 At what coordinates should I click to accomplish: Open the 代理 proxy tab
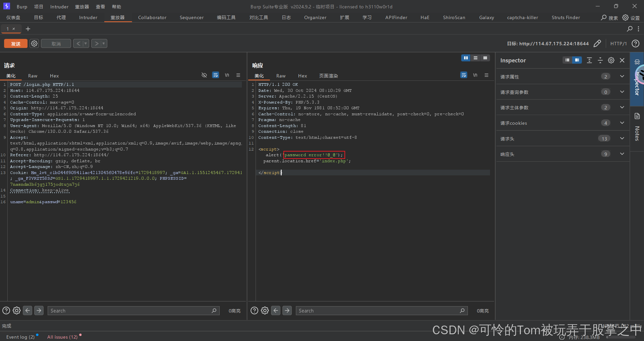click(61, 17)
